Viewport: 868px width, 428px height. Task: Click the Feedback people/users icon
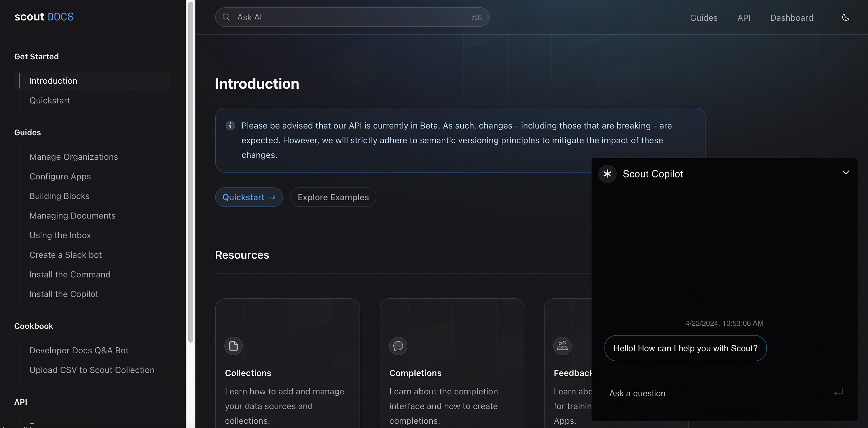pyautogui.click(x=563, y=346)
